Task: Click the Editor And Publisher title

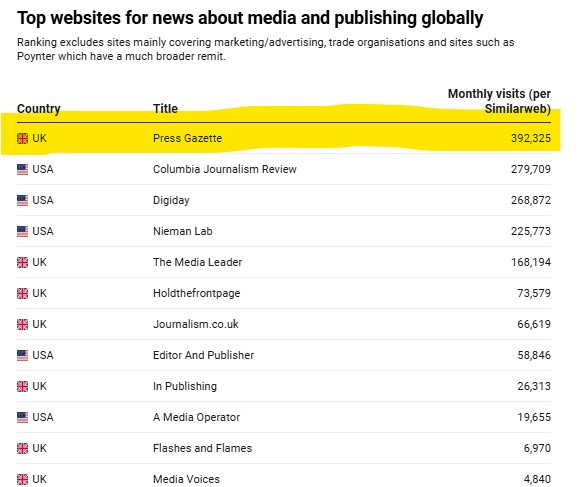Action: coord(203,355)
